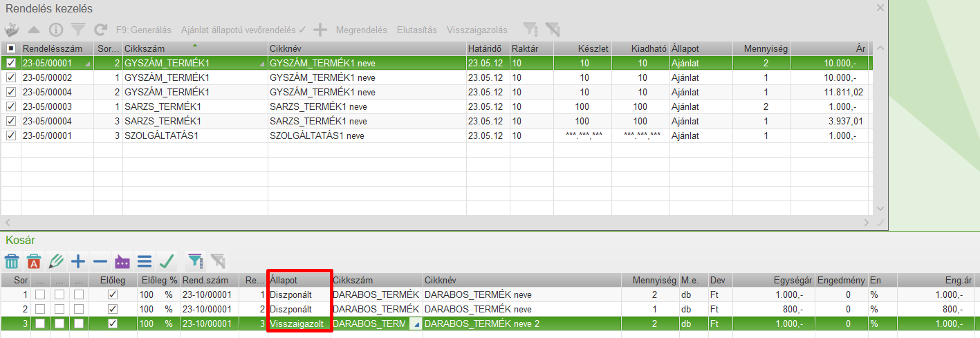Toggle Előleg checkbox in Kosár row 1
Screen dimensions: 980x338
click(x=113, y=294)
